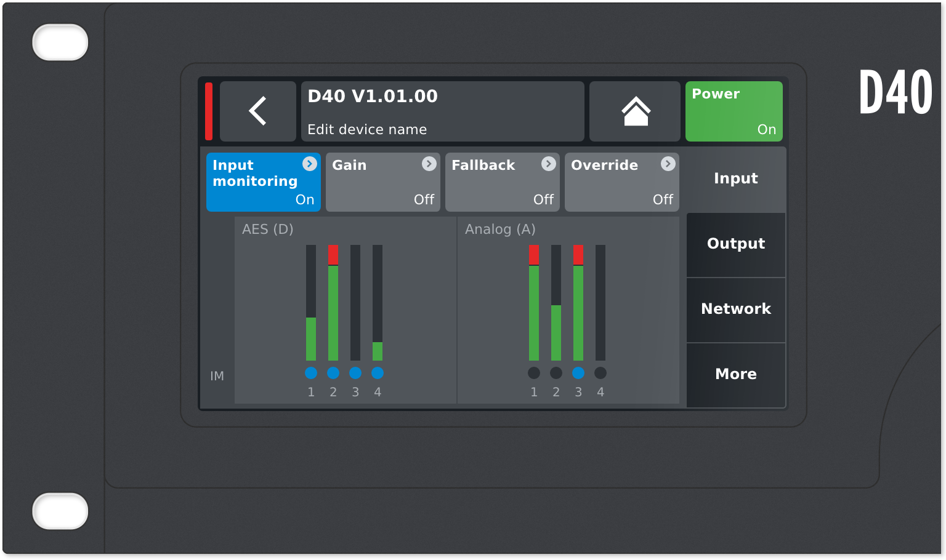The width and height of the screenshot is (946, 560).
Task: Click Analog channel 2 level meter
Action: (x=556, y=303)
